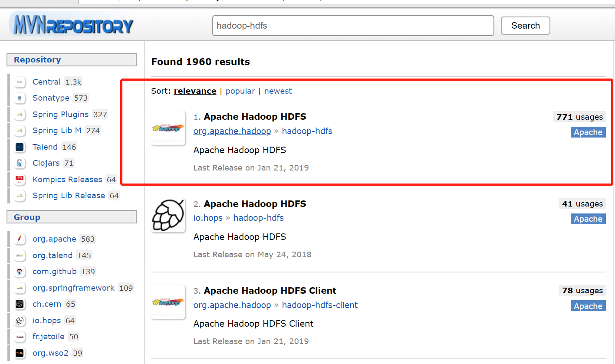
Task: Open the hadoop-hdfs-client artifact link
Action: click(x=320, y=305)
